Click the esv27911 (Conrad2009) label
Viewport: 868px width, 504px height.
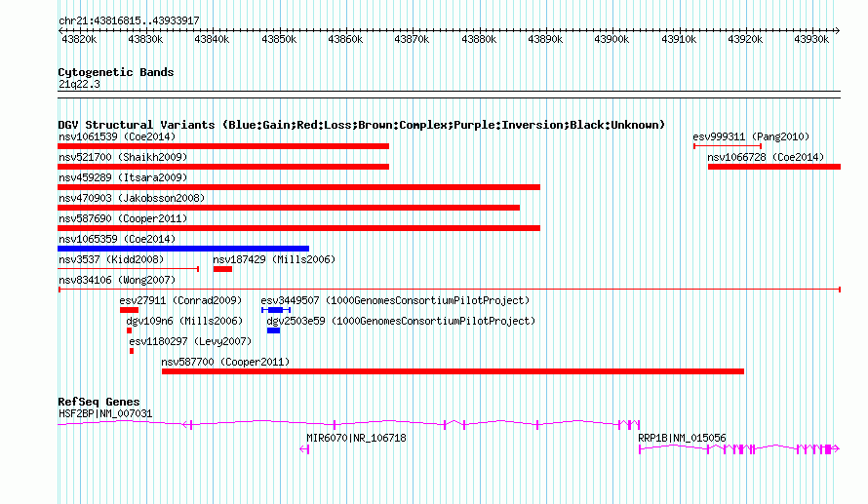coord(180,300)
